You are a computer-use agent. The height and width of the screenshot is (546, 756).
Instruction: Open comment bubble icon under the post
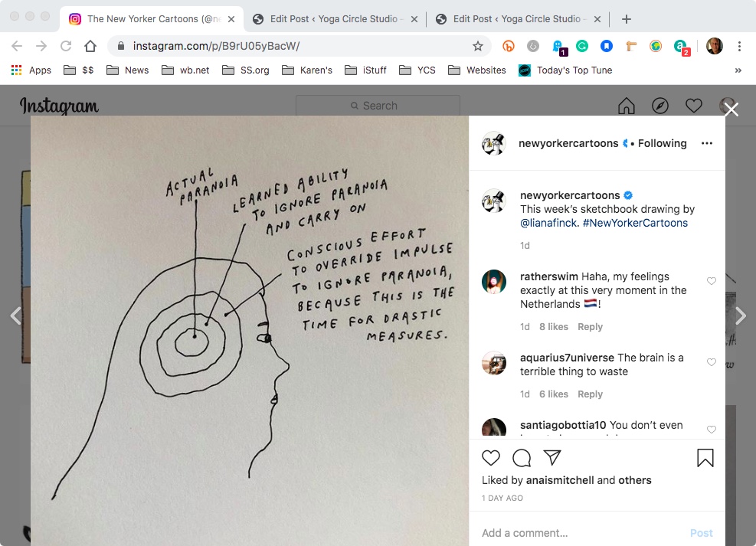[x=522, y=458]
